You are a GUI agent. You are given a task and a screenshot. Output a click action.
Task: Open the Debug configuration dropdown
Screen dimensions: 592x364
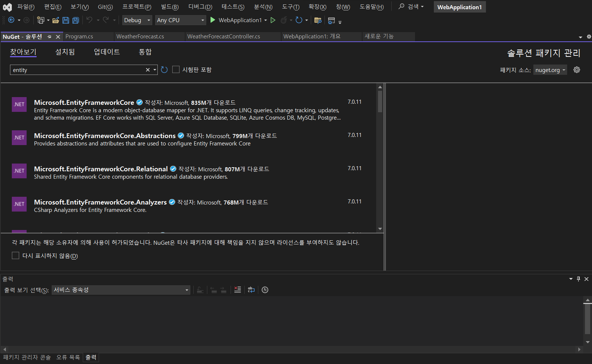click(137, 20)
